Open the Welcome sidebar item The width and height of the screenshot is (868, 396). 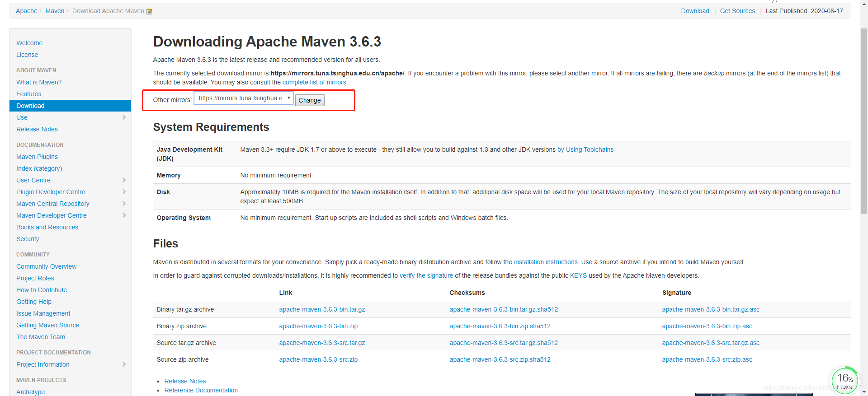click(x=29, y=43)
